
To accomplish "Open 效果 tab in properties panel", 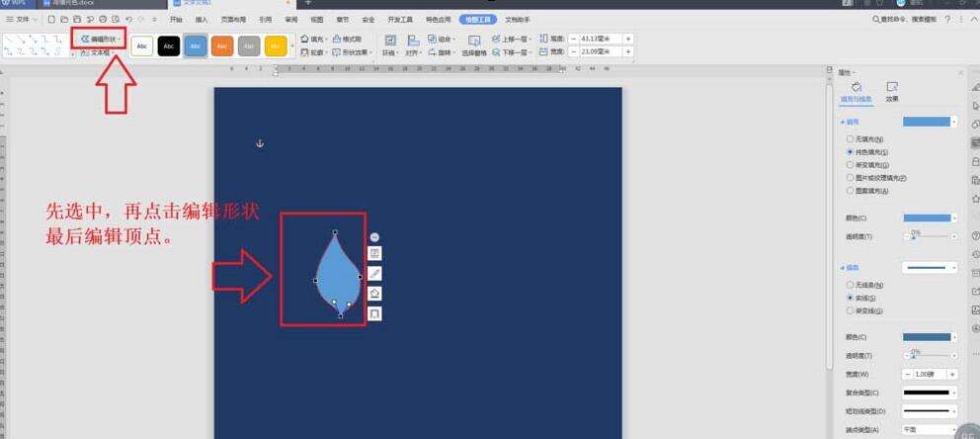I will click(892, 91).
